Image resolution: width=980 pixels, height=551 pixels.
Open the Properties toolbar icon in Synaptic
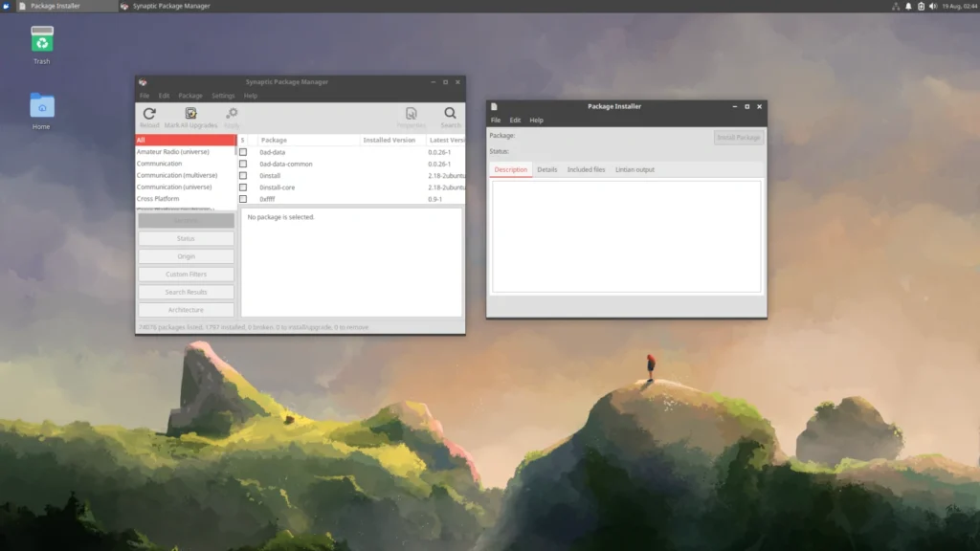pyautogui.click(x=412, y=113)
